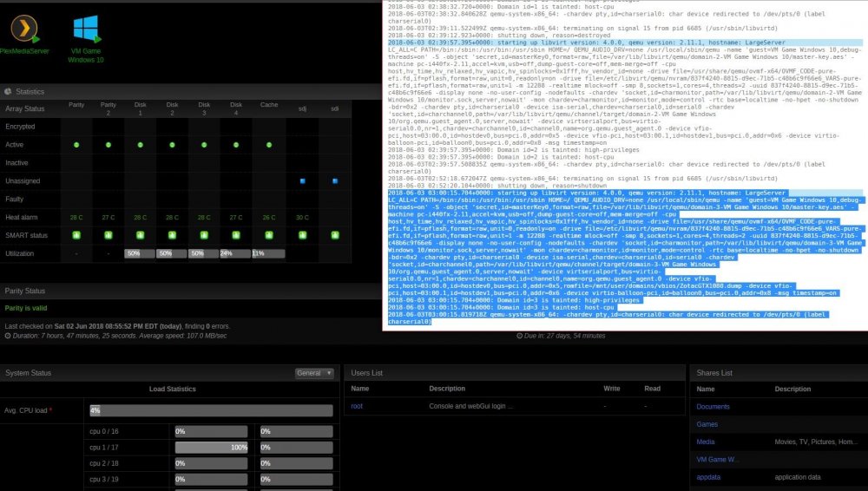Click Disk 3 utilization bar 50%
Screen dimensions: 868x491
click(203, 253)
